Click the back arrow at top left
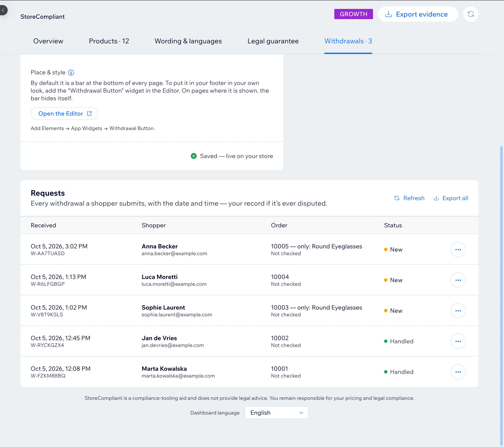The height and width of the screenshot is (447, 504). (3, 10)
